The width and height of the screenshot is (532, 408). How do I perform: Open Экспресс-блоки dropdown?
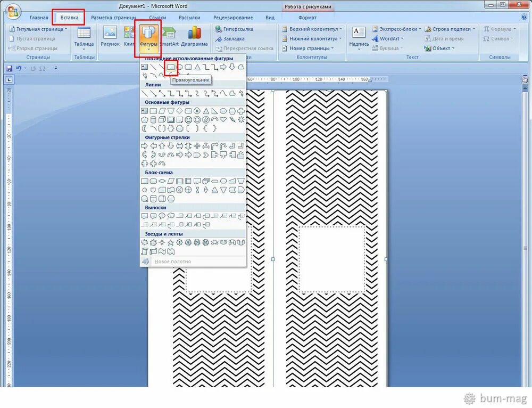[x=396, y=29]
